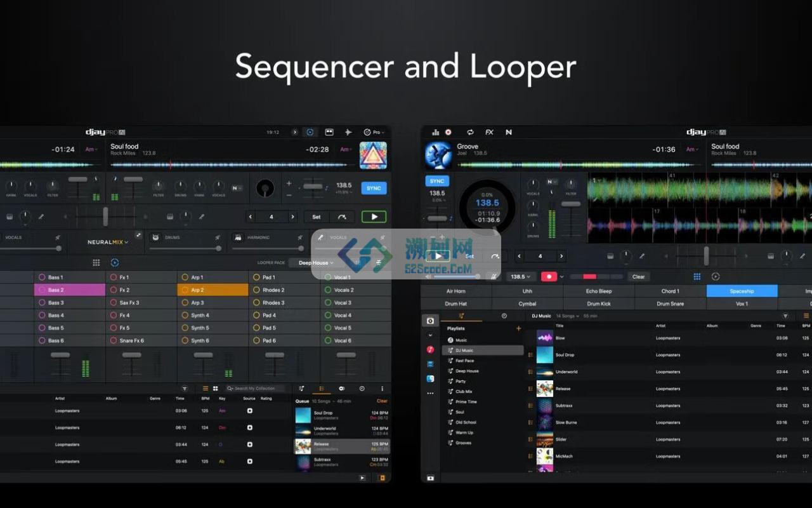Viewport: 812px width, 508px height.
Task: Click the Neural Mix N icon in right window toolbar
Action: tap(509, 132)
